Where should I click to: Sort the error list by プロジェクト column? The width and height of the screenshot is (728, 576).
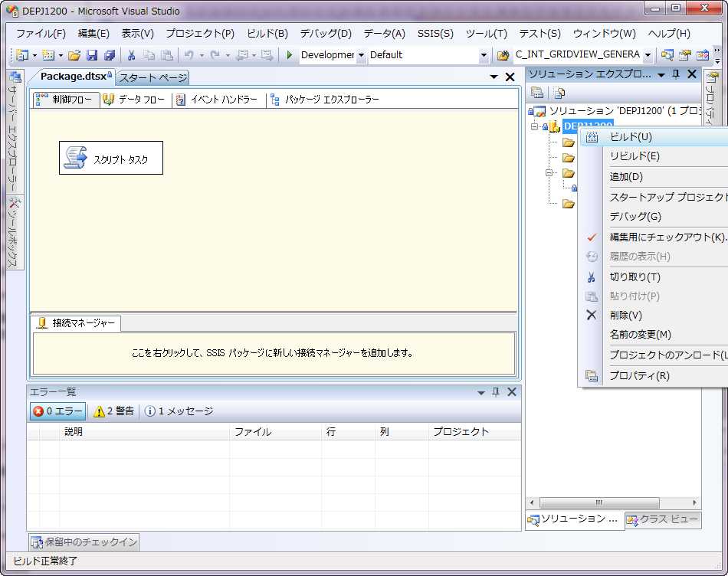474,432
